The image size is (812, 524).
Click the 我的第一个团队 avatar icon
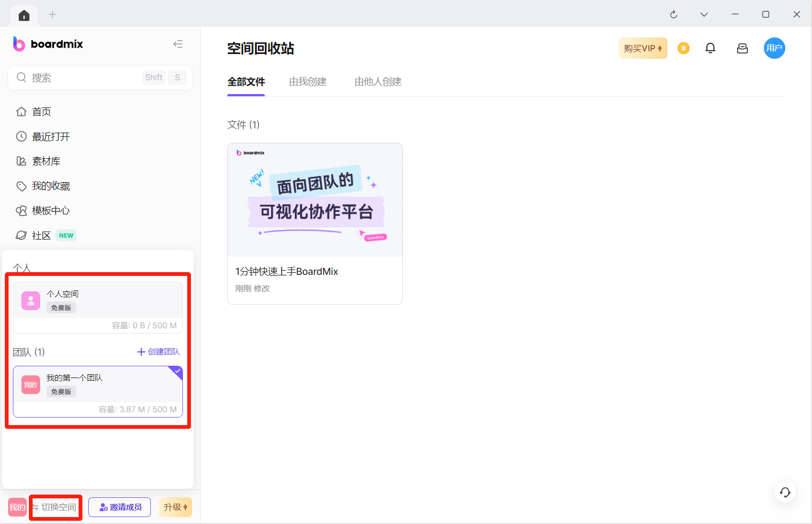point(30,384)
